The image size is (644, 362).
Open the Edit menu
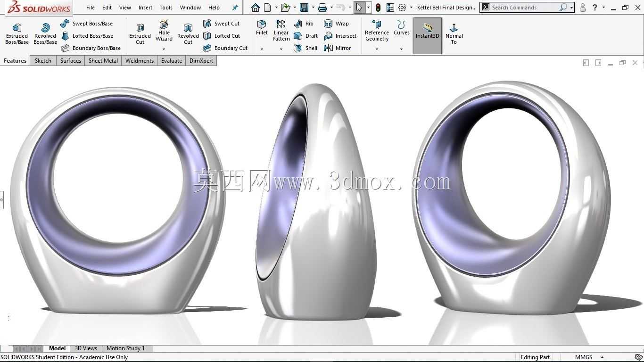click(x=107, y=8)
